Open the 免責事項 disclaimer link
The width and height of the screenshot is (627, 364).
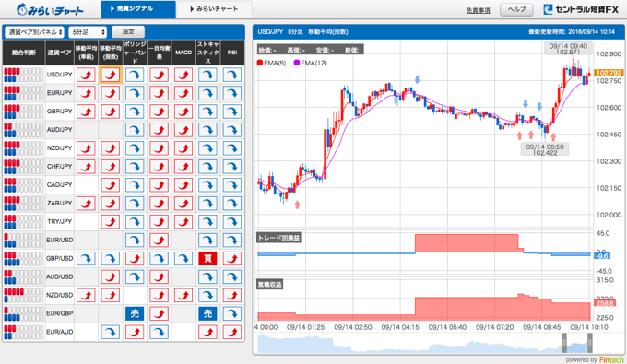(x=478, y=10)
